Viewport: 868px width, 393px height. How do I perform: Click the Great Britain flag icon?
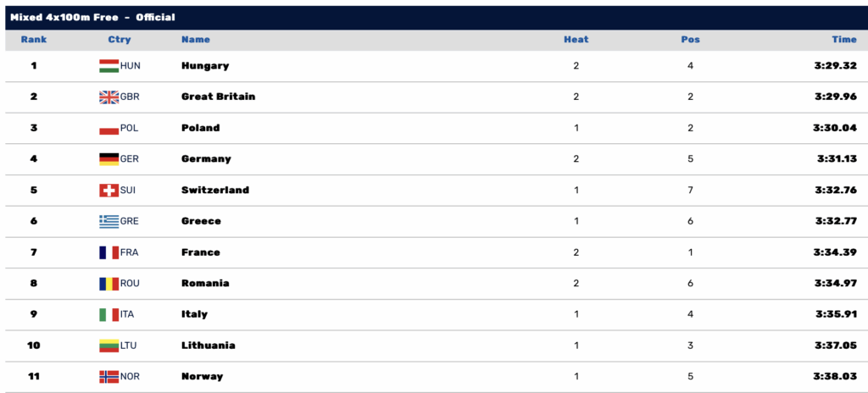(108, 97)
